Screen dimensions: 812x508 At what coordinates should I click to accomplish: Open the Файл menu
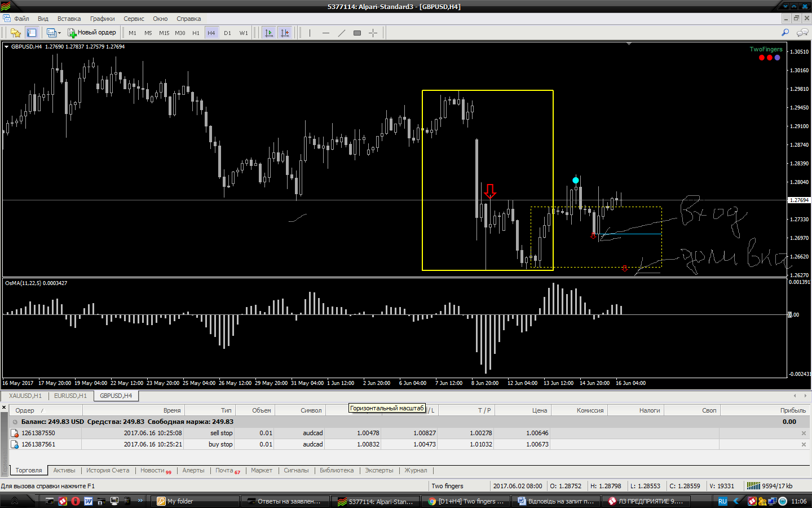[21, 19]
